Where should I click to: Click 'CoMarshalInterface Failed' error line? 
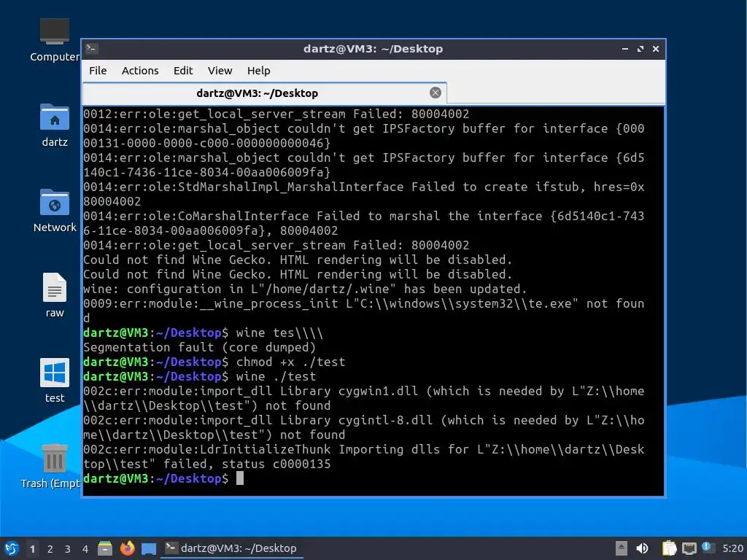coord(363,223)
